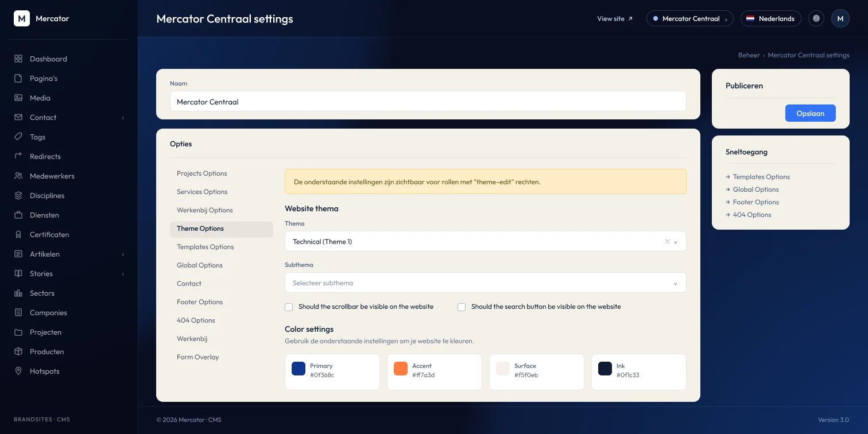Click the Diensten briefcase icon
Viewport: 868px width, 434px height.
[x=18, y=215]
